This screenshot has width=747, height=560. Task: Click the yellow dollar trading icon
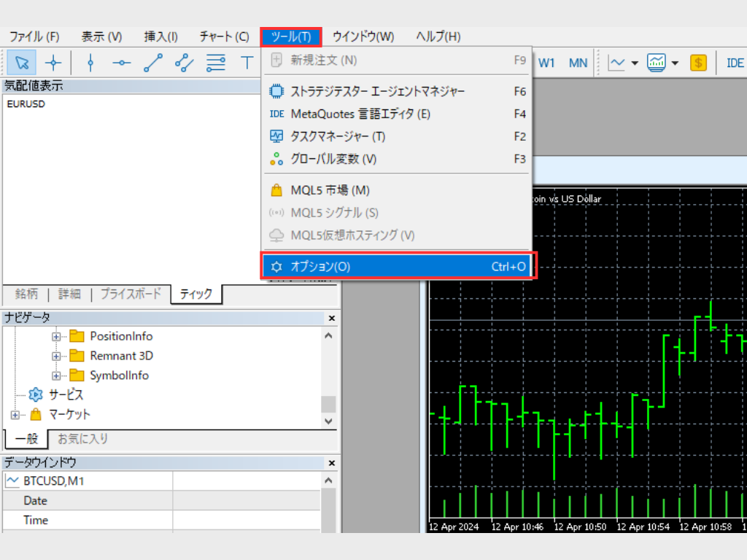tap(698, 63)
